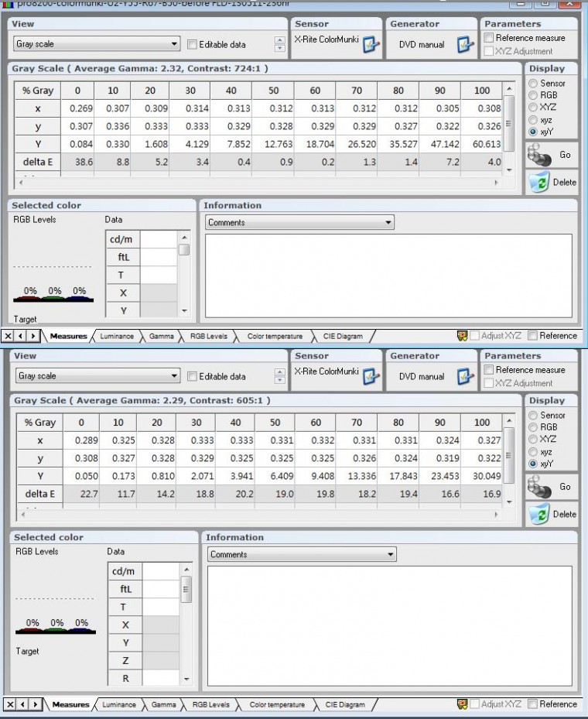Viewport: 588px width, 719px height.
Task: Select Y value 30.049 in lower table
Action: click(482, 476)
